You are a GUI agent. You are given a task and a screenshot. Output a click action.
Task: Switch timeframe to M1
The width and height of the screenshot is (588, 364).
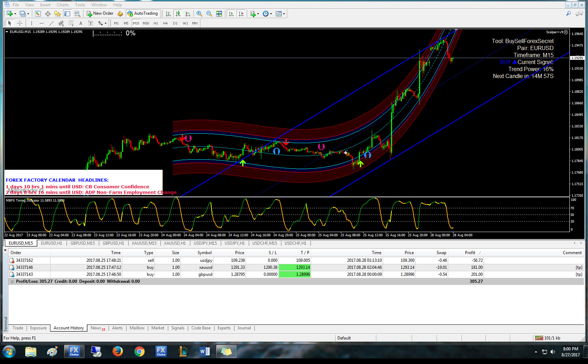tap(116, 23)
